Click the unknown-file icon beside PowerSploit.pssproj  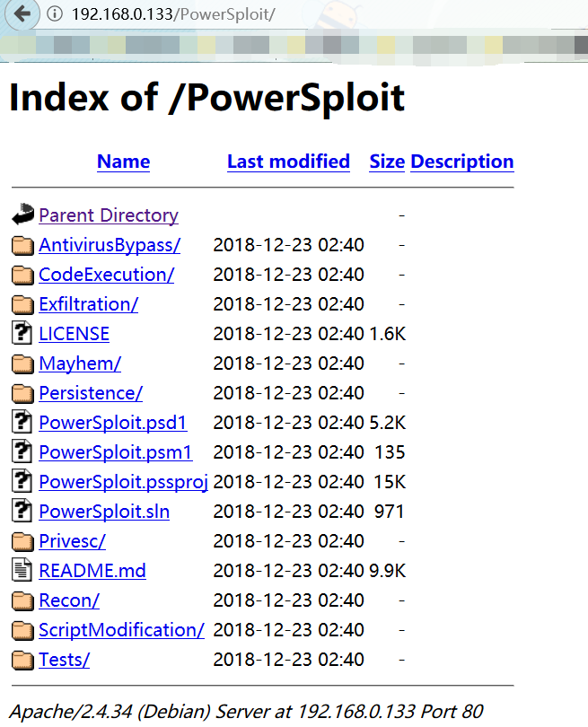(22, 482)
